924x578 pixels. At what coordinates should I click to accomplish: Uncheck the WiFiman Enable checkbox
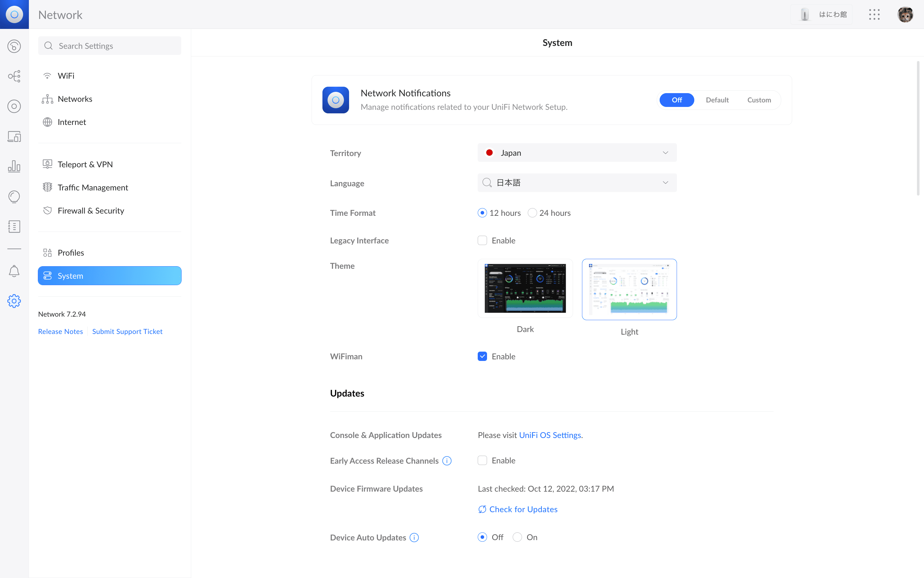click(x=482, y=356)
